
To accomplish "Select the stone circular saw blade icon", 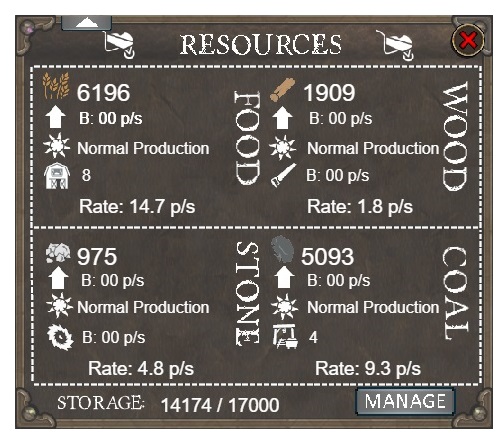I will click(60, 337).
